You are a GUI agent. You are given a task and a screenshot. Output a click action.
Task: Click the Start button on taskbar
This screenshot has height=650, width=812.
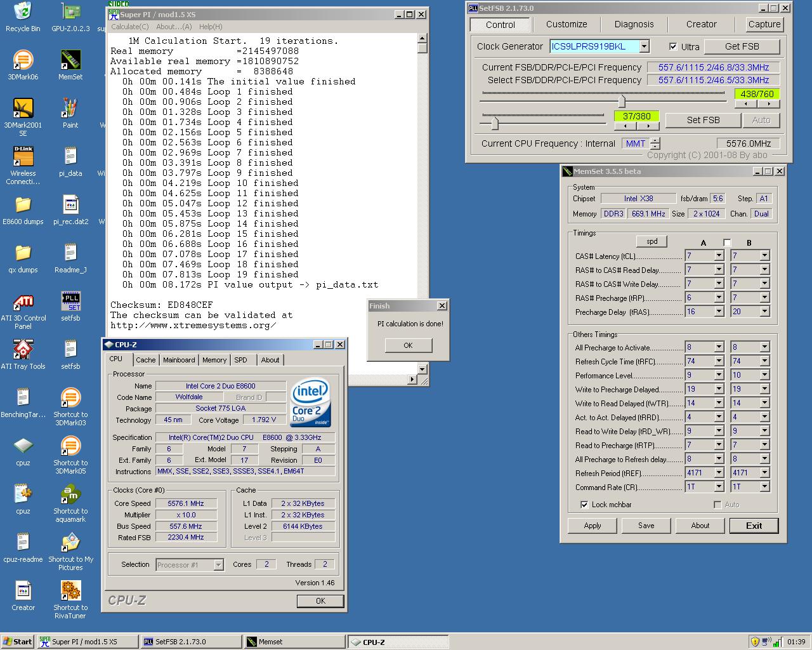pyautogui.click(x=18, y=642)
